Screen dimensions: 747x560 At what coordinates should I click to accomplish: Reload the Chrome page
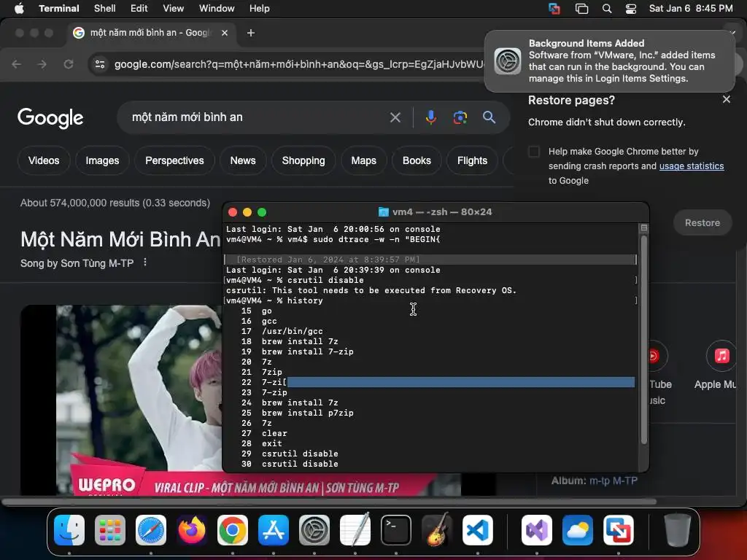(69, 64)
